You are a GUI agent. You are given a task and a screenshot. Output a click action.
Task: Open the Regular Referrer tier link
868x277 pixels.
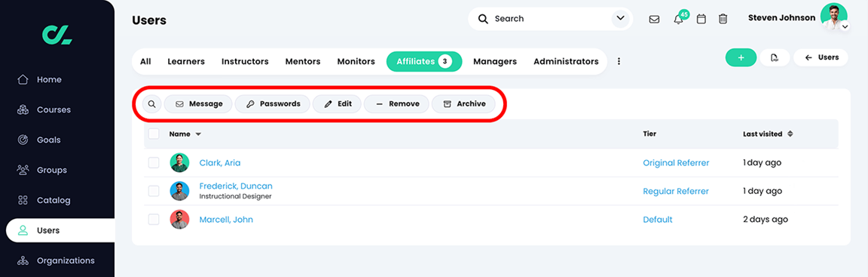(x=675, y=191)
